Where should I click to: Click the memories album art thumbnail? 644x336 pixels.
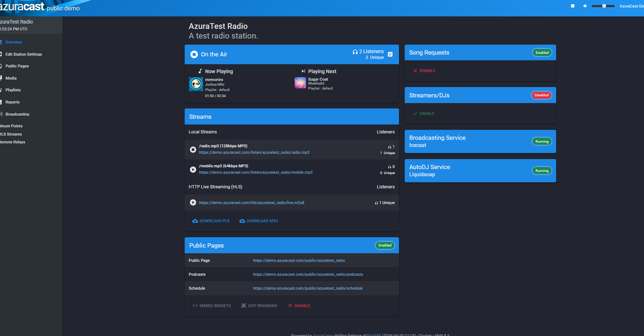(x=196, y=84)
